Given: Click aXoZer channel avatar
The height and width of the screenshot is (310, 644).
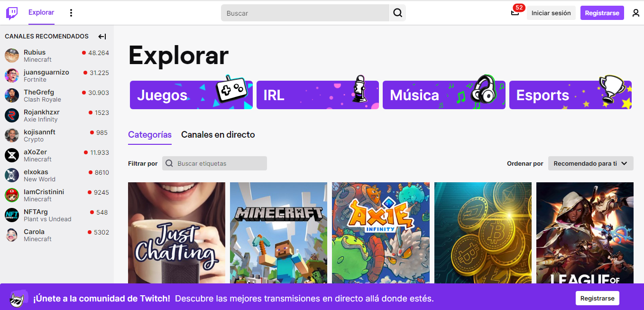Looking at the screenshot, I should click(12, 155).
